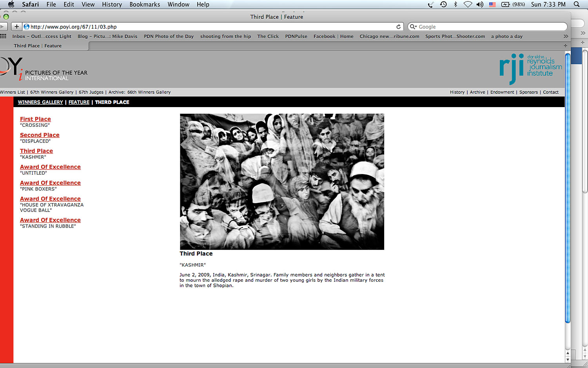The width and height of the screenshot is (588, 368).
Task: Click the rji Reynolds Journalism Institute logo
Action: click(x=530, y=68)
